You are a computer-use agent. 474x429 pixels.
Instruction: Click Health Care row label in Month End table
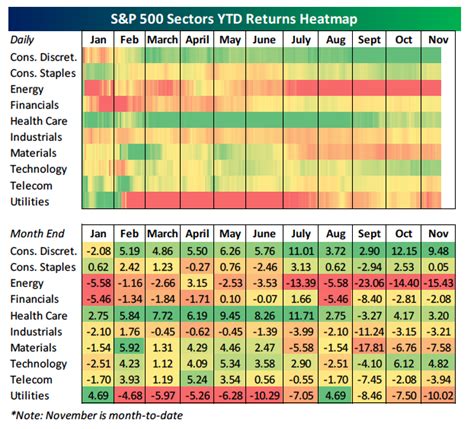coord(39,316)
